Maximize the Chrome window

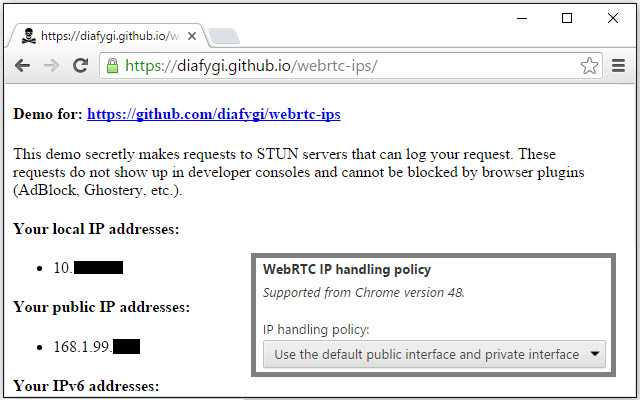567,17
